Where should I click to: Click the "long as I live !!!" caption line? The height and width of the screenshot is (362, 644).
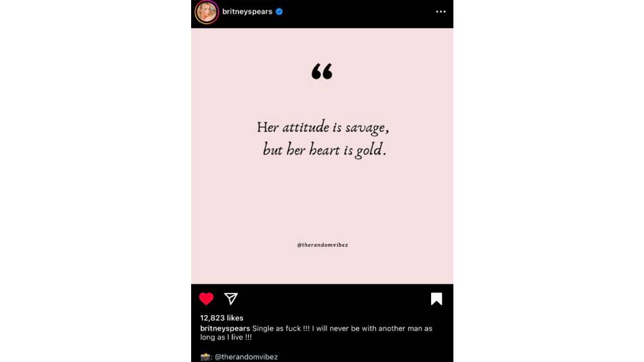point(226,337)
